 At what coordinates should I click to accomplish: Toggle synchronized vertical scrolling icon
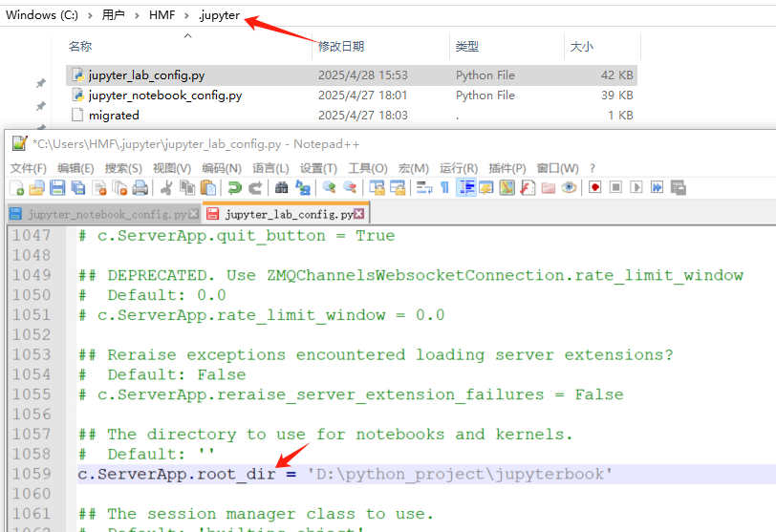coord(377,188)
